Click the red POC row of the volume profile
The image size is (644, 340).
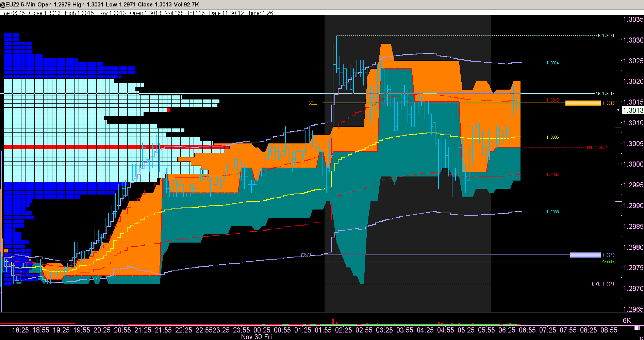116,147
